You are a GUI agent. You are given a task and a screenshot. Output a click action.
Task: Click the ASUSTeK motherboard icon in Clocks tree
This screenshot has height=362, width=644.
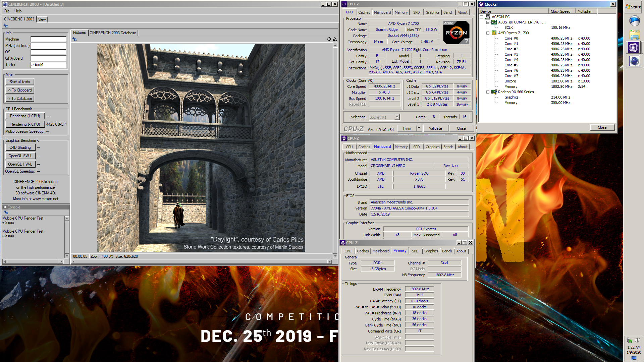click(x=494, y=22)
